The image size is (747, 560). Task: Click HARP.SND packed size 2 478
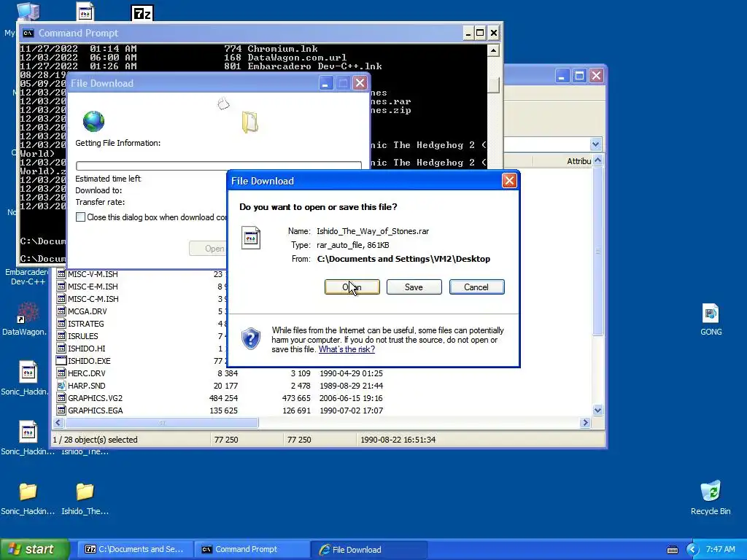click(301, 386)
